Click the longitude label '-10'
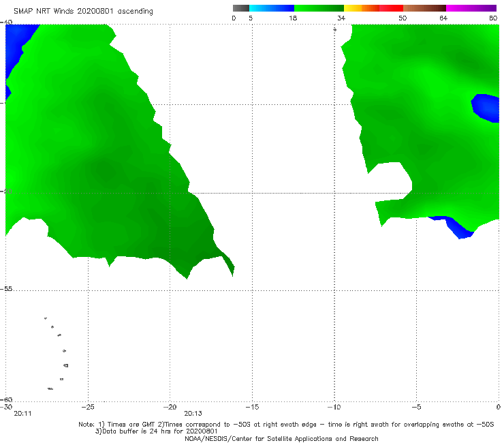 coord(334,407)
